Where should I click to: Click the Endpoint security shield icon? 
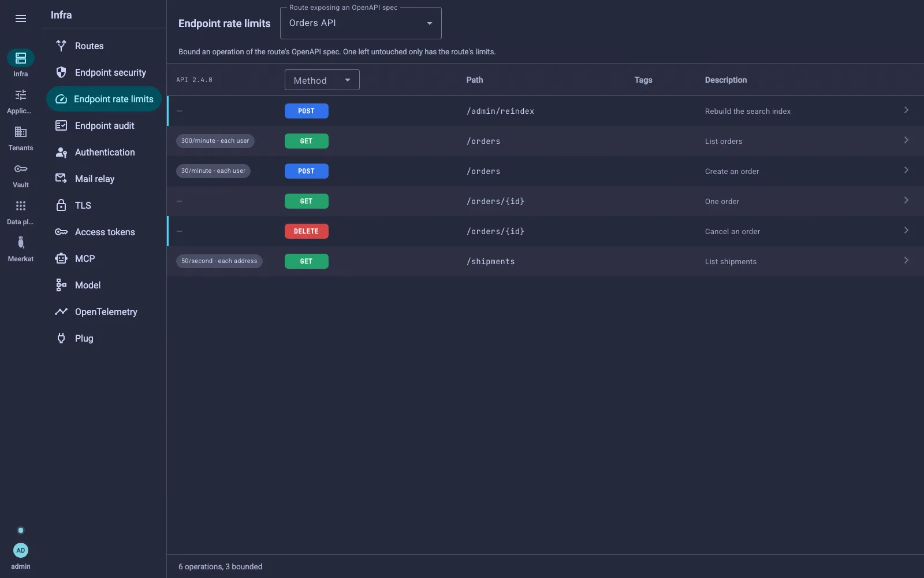coord(61,72)
